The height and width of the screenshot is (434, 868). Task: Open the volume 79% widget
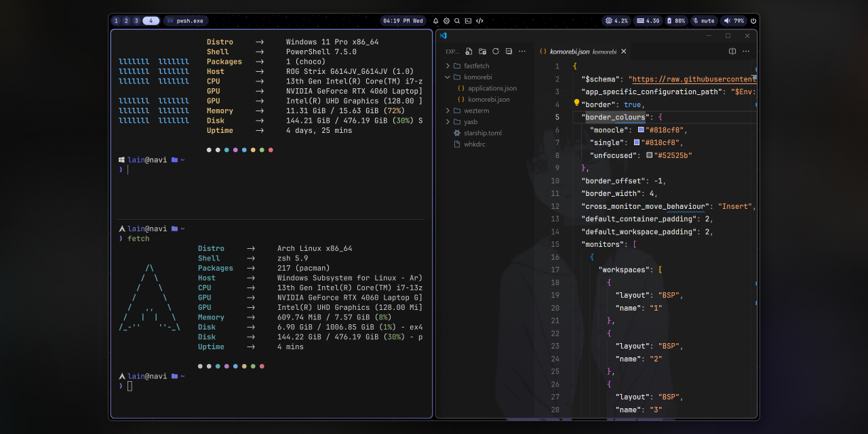tap(733, 21)
